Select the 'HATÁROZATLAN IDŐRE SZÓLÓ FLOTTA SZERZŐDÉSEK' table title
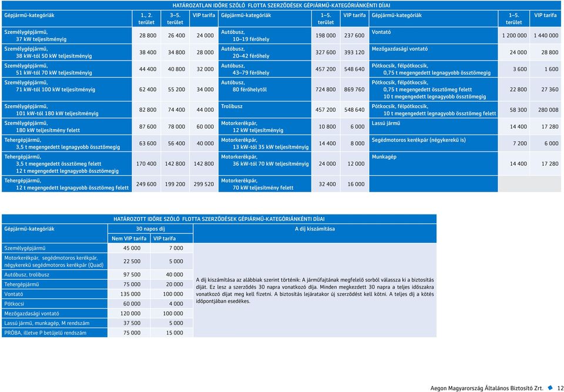564x392 pixels. (x=281, y=5)
